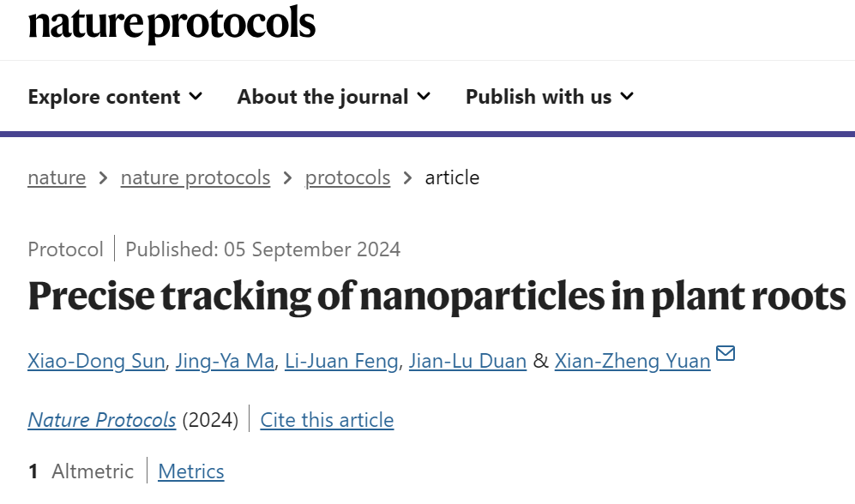The image size is (855, 504).
Task: Click the email envelope icon beside Xian-Zheng Yuan
Action: [726, 353]
